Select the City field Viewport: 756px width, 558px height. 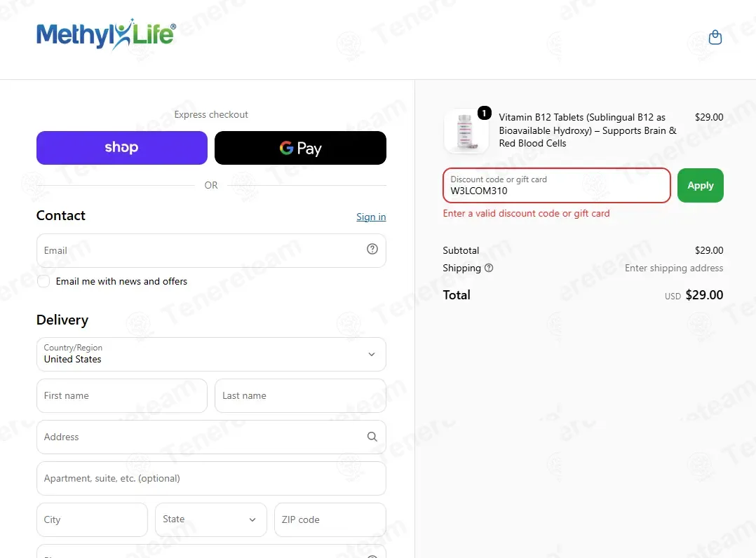pos(92,519)
